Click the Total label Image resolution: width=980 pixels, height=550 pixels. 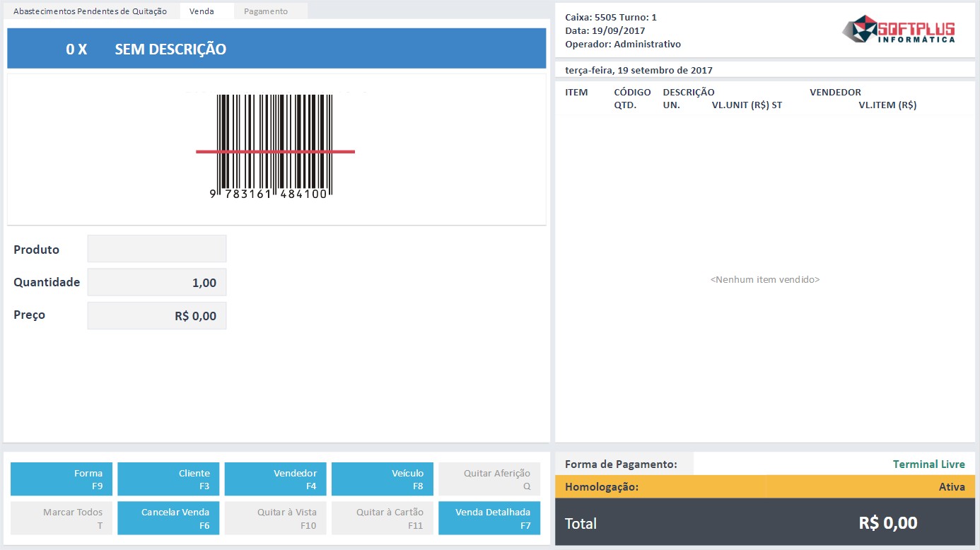581,523
